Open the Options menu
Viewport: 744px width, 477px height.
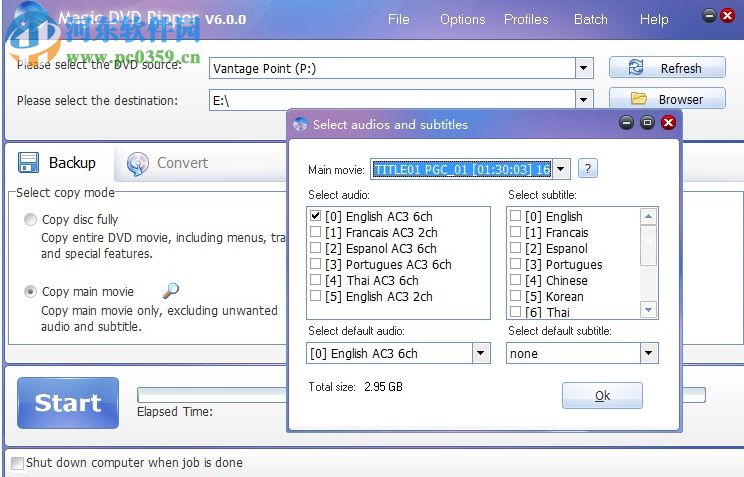click(463, 19)
